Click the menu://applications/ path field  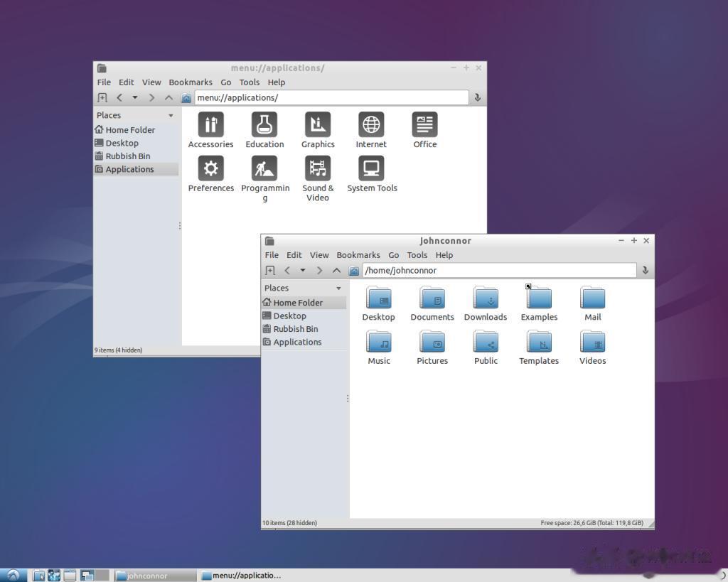(331, 97)
